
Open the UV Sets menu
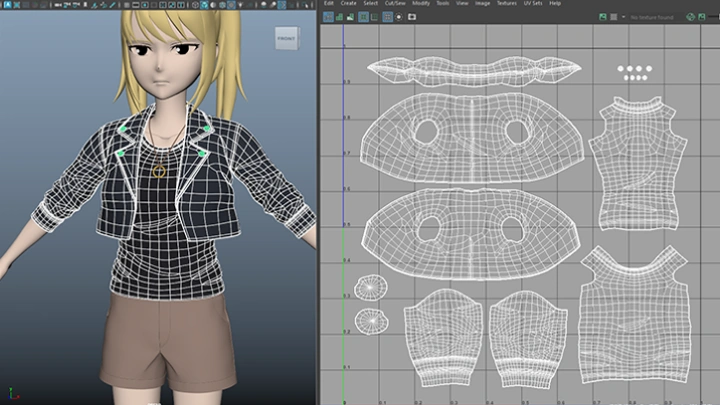pos(533,3)
